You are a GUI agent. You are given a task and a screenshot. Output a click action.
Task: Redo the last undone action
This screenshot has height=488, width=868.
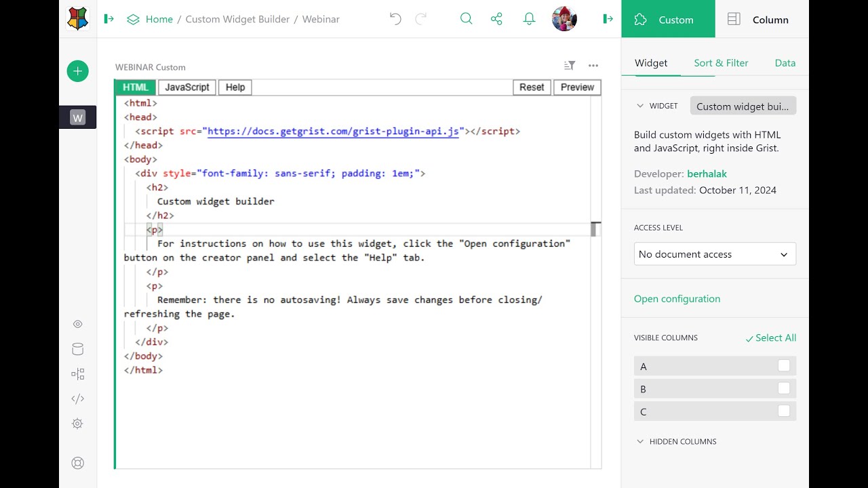[420, 19]
